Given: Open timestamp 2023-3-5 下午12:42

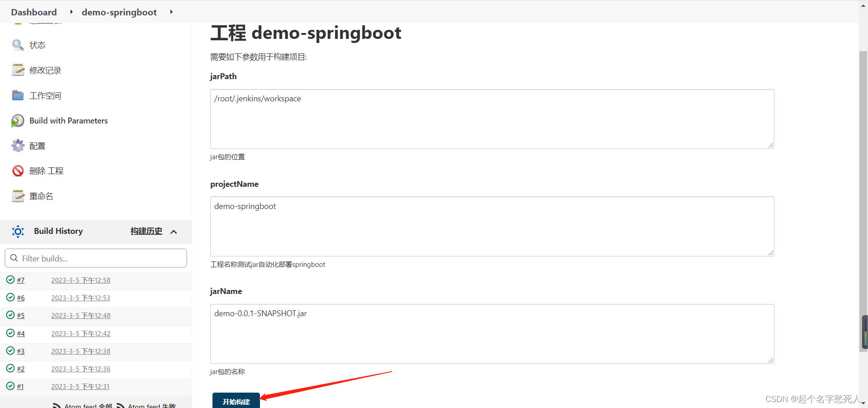Looking at the screenshot, I should [x=81, y=333].
